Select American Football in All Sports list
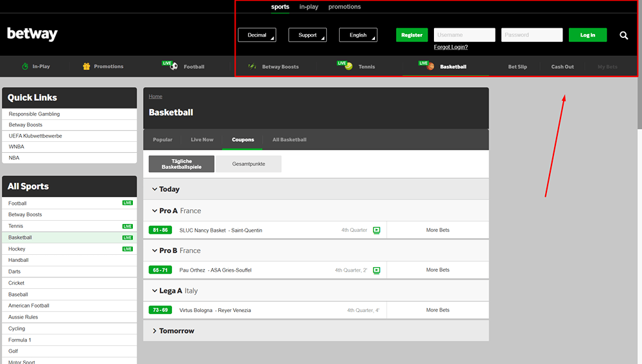 tap(69, 306)
